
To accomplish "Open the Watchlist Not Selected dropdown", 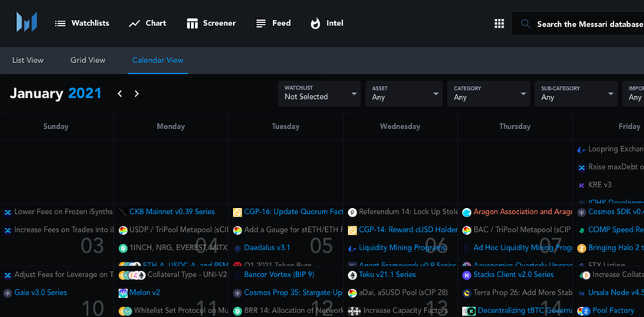I will (319, 94).
